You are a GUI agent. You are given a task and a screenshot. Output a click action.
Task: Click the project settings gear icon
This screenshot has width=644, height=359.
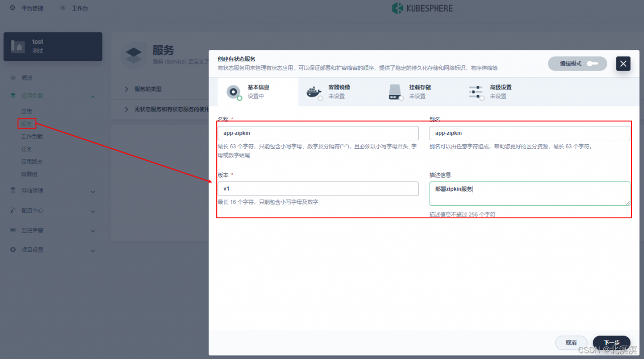coord(13,250)
